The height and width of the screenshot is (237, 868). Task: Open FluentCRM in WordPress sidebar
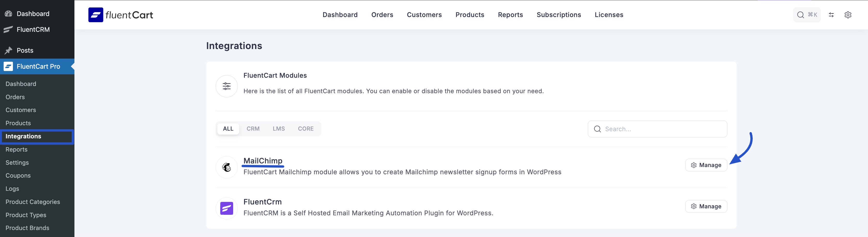(x=33, y=29)
